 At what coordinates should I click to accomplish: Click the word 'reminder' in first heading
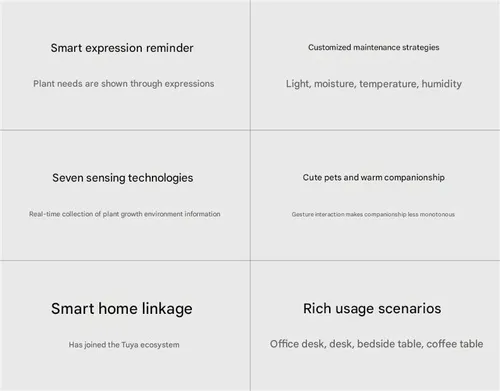(169, 48)
